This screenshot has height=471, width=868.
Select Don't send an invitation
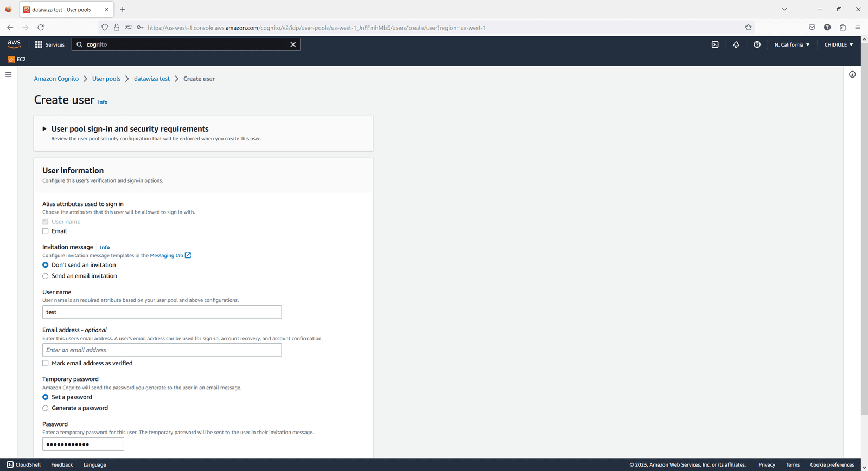click(46, 265)
